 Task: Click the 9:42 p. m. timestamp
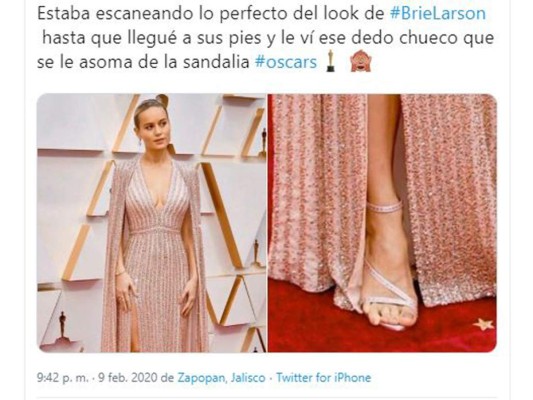point(63,378)
